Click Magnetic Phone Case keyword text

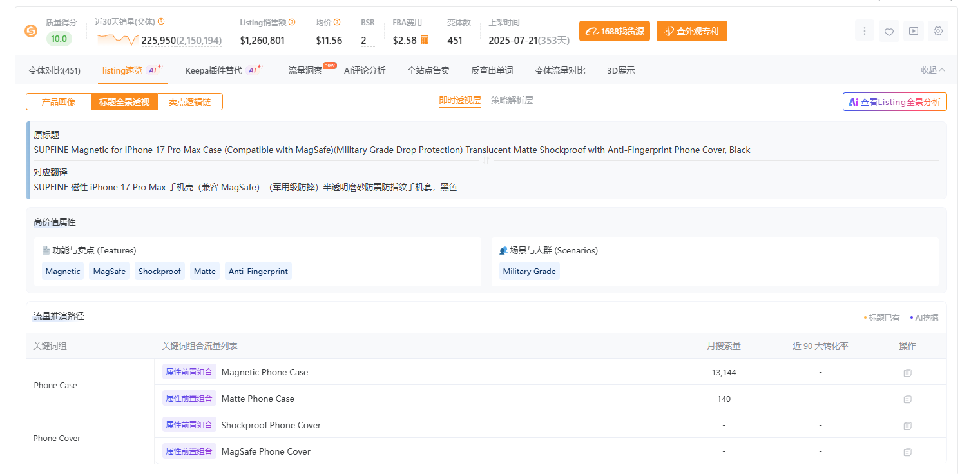coord(265,372)
